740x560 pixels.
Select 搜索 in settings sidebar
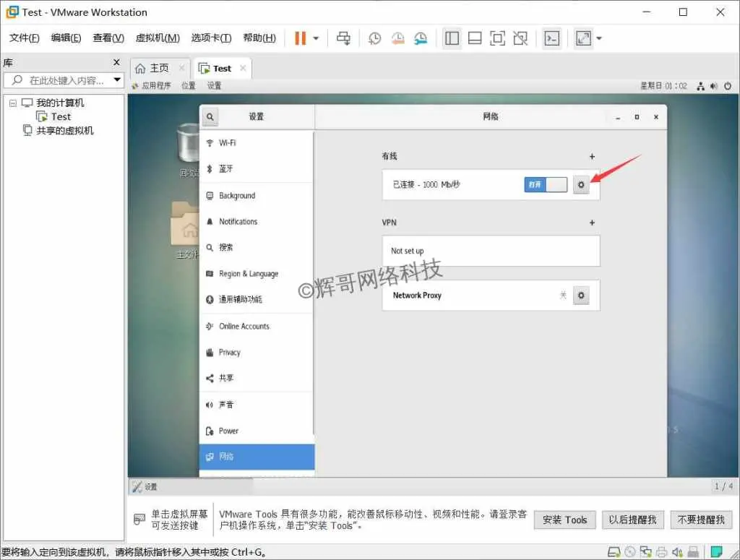pyautogui.click(x=257, y=247)
